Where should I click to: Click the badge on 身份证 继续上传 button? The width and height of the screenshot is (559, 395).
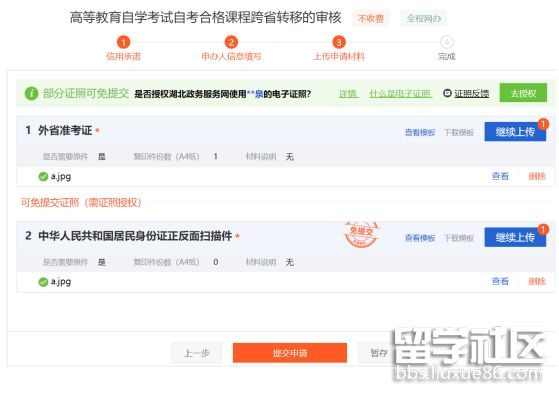tap(543, 229)
